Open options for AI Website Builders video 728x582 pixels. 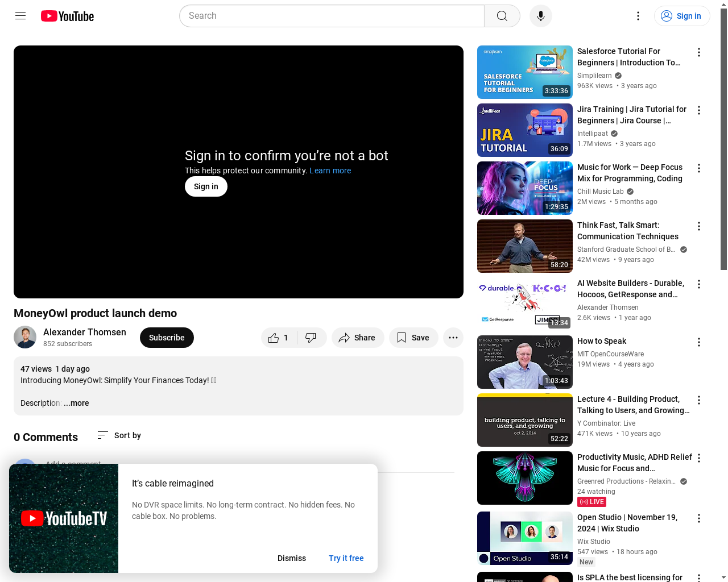699,284
